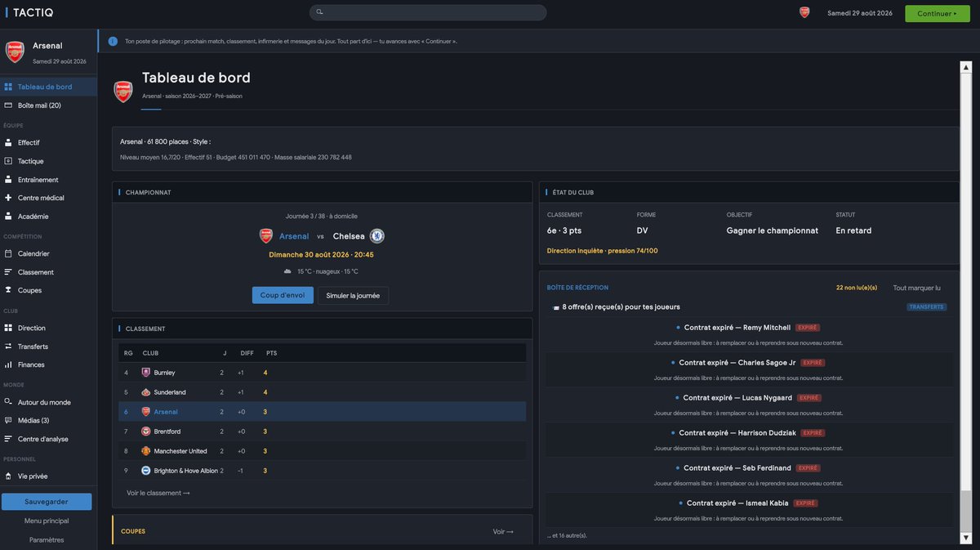Click the Continuer button

pos(938,13)
